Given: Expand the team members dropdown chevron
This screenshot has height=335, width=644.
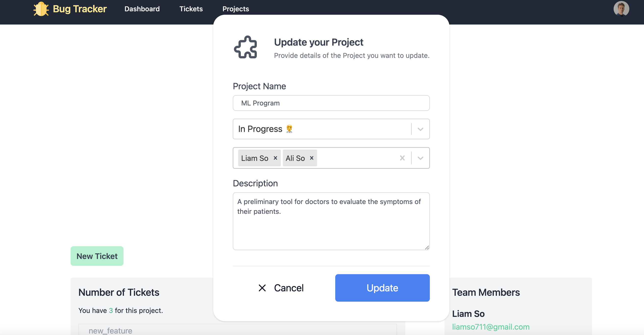Looking at the screenshot, I should [420, 158].
